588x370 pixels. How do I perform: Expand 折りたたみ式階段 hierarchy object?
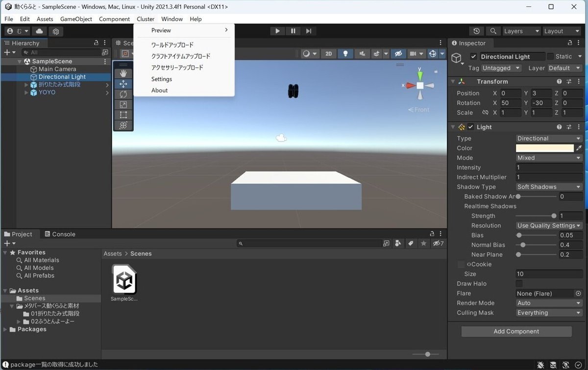click(26, 85)
